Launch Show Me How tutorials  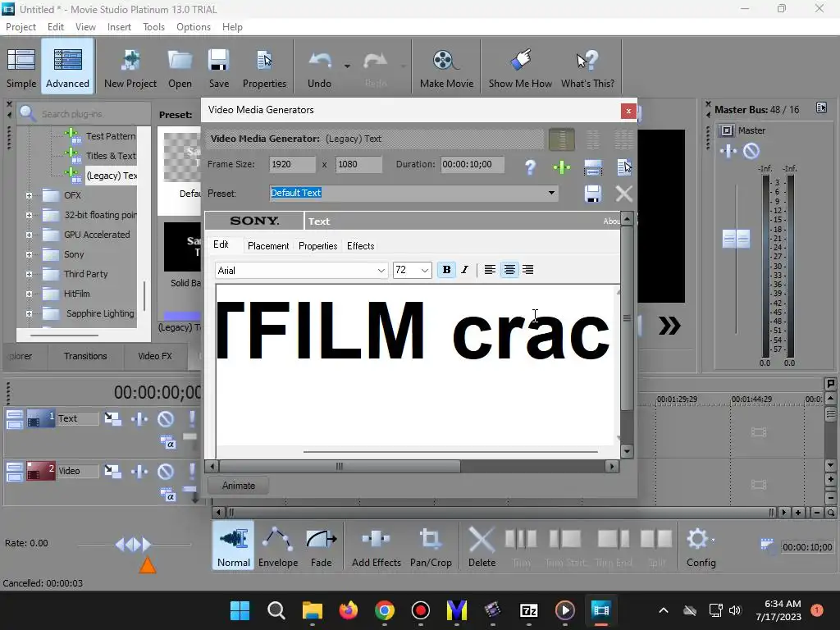[520, 67]
